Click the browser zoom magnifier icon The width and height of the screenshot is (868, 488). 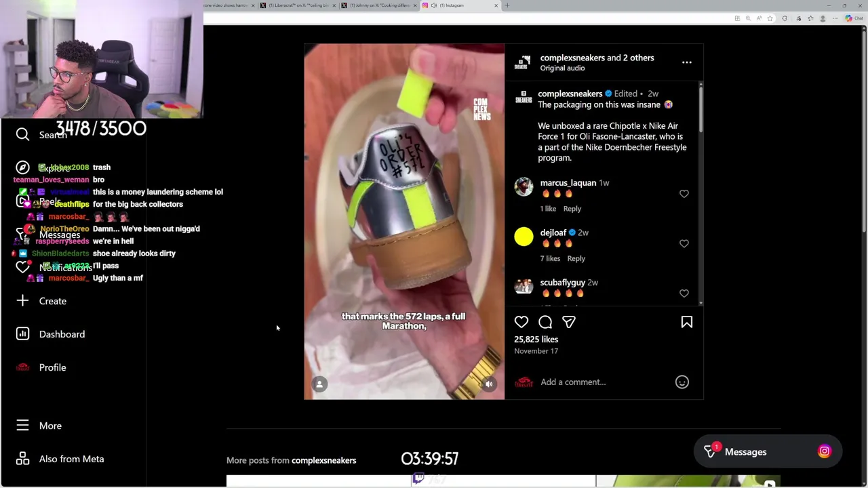(x=748, y=18)
